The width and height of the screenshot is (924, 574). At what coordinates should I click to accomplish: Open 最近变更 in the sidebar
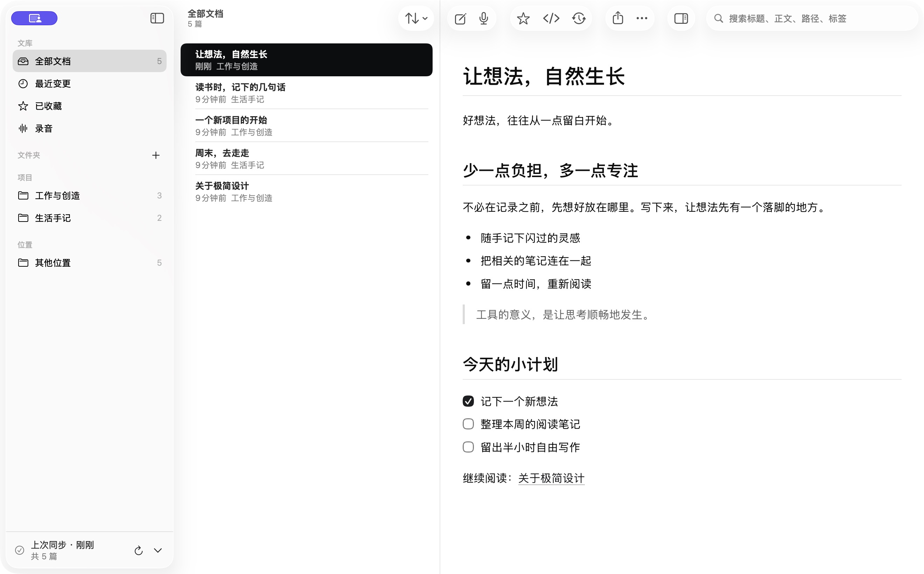tap(90, 84)
